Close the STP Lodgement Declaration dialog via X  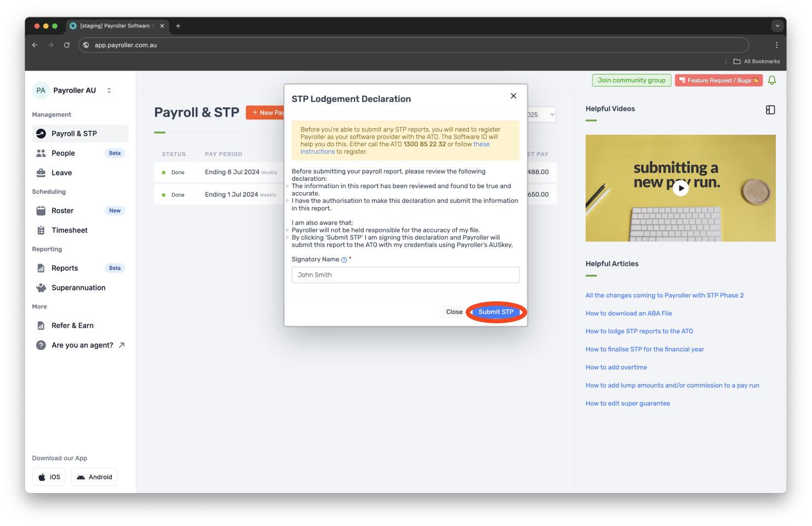tap(513, 96)
